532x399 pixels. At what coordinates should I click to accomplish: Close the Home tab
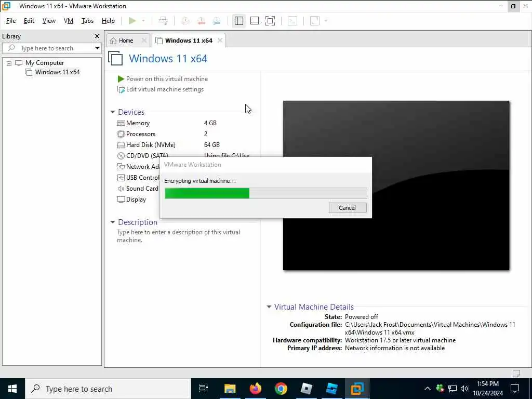tap(144, 41)
